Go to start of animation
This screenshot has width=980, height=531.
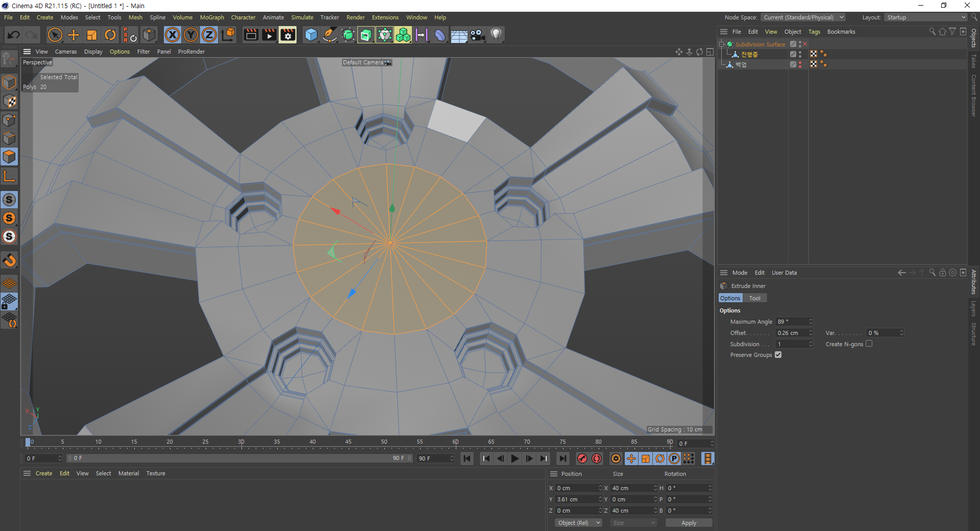[x=467, y=458]
